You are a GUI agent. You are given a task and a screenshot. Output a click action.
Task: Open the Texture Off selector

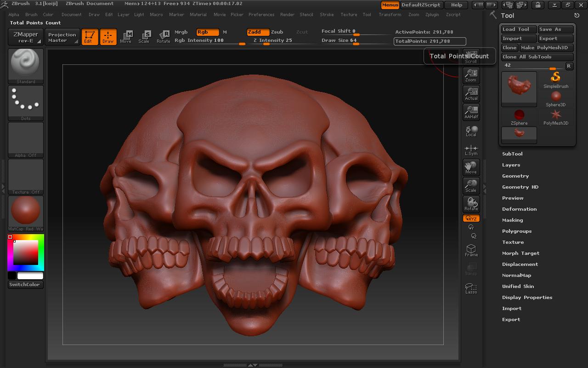tap(26, 177)
